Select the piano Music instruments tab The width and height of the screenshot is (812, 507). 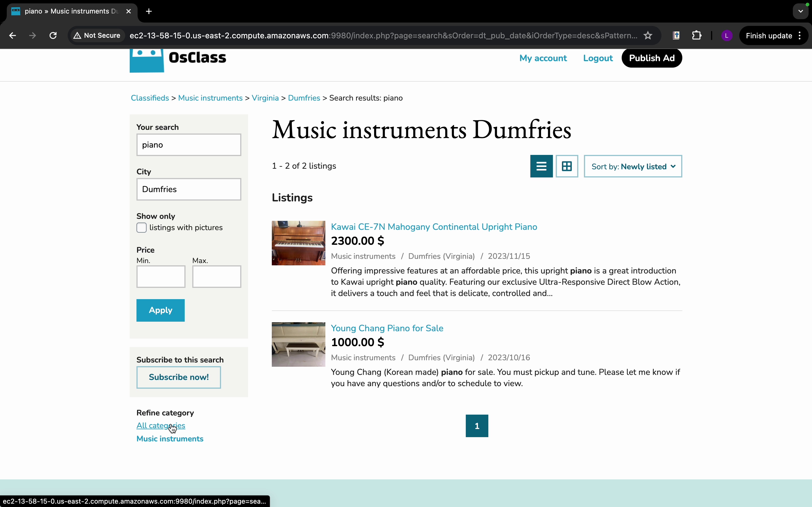point(70,11)
